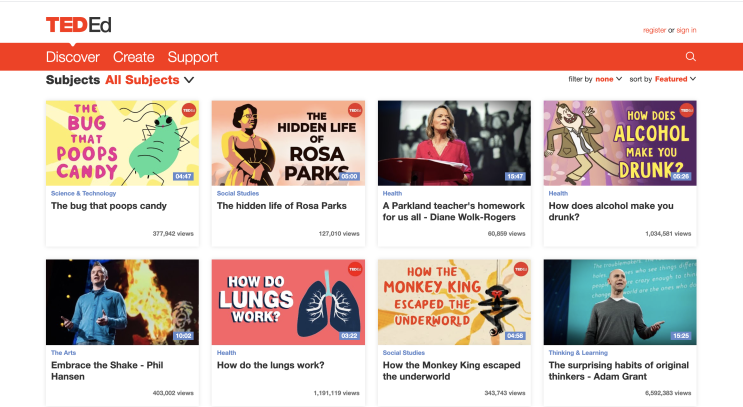
Task: Open the Embrace the Shake video thumbnail
Action: click(122, 302)
